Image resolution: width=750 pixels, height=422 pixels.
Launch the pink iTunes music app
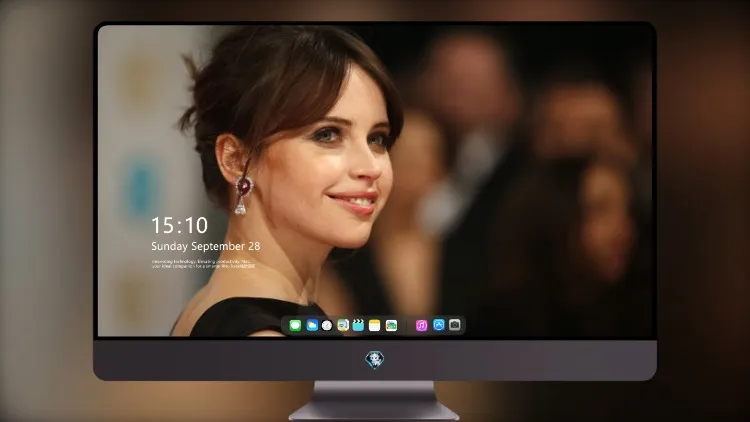421,325
